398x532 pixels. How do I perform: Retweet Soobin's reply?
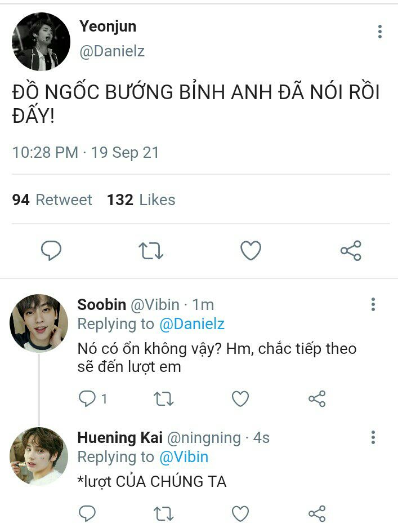tap(163, 398)
